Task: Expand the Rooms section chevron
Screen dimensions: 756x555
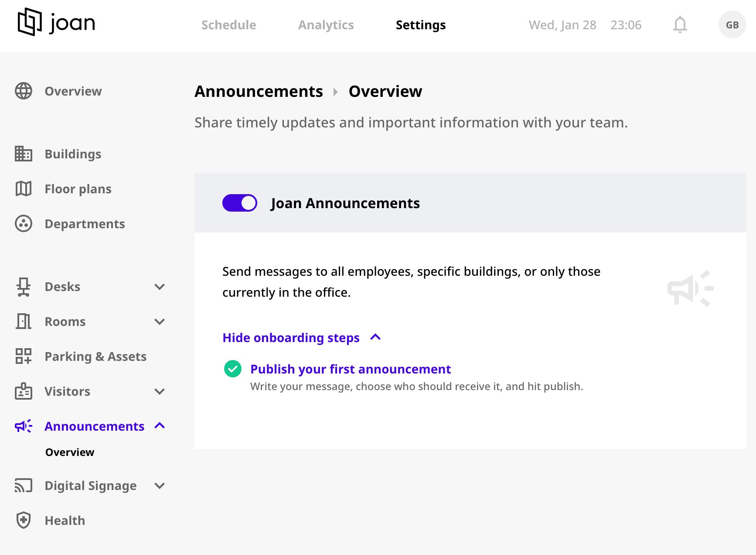Action: tap(160, 322)
